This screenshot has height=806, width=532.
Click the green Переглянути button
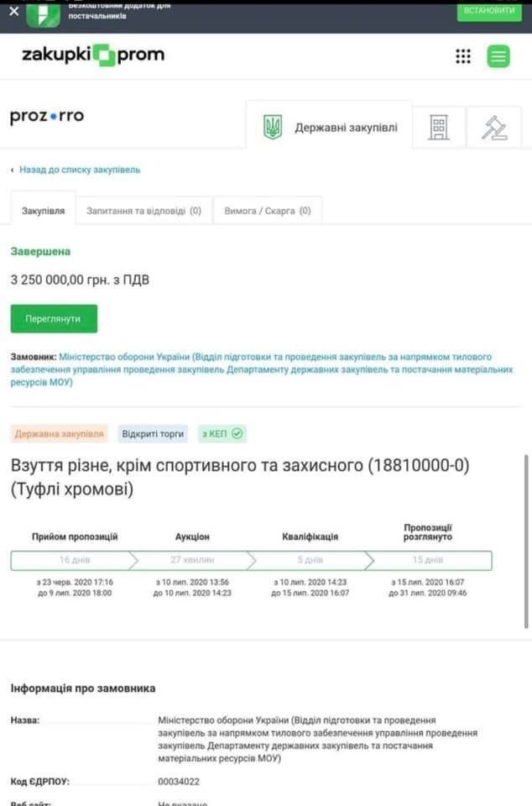54,319
